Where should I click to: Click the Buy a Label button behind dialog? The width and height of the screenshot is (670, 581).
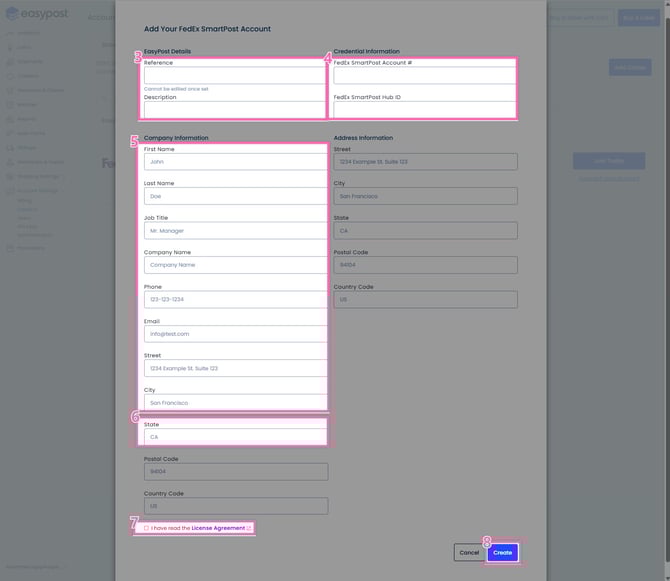[639, 18]
